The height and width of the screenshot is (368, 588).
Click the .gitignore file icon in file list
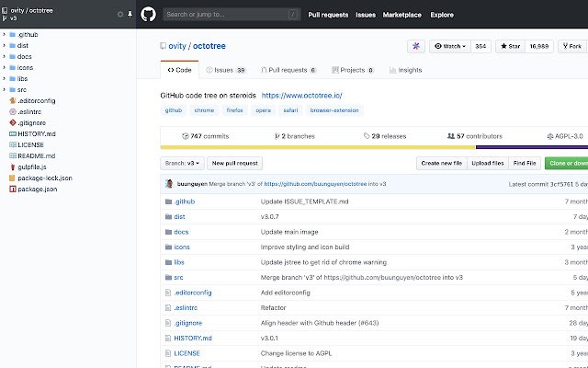(168, 323)
